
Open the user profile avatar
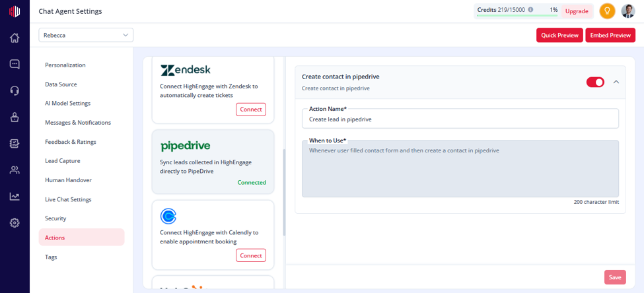coord(627,11)
